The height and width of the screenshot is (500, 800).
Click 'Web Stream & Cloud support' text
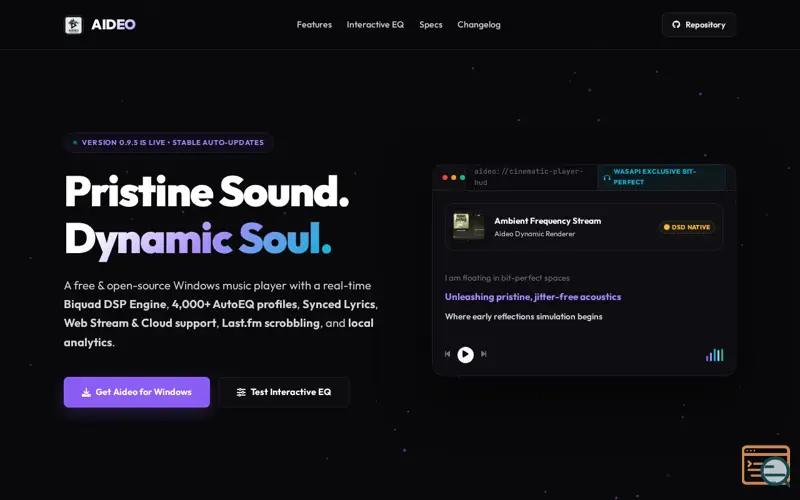[140, 323]
